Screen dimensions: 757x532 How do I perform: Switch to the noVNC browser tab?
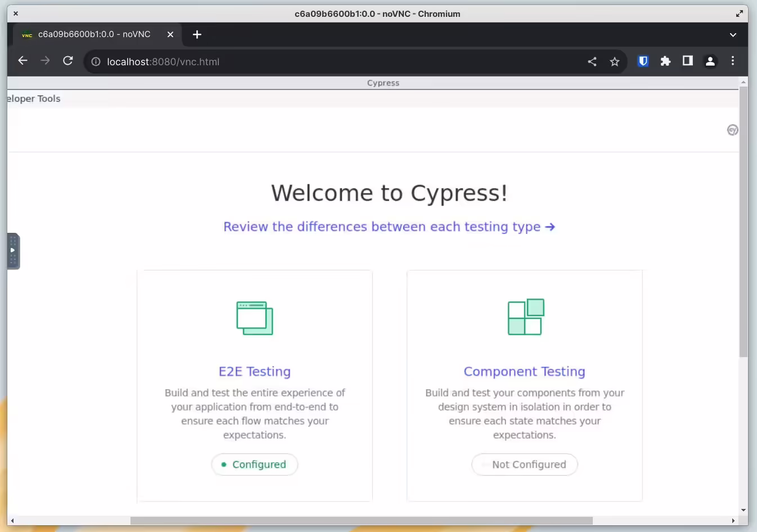pos(93,34)
